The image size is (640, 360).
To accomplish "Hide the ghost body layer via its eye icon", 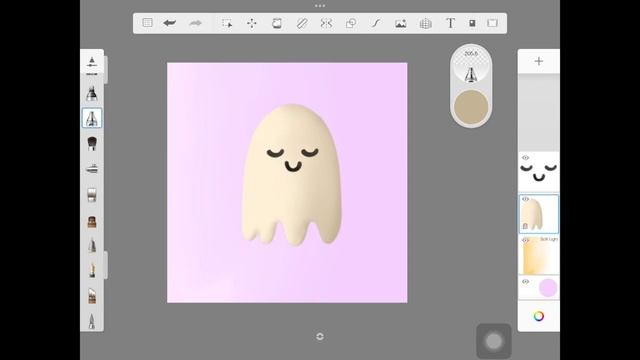I will point(526,199).
